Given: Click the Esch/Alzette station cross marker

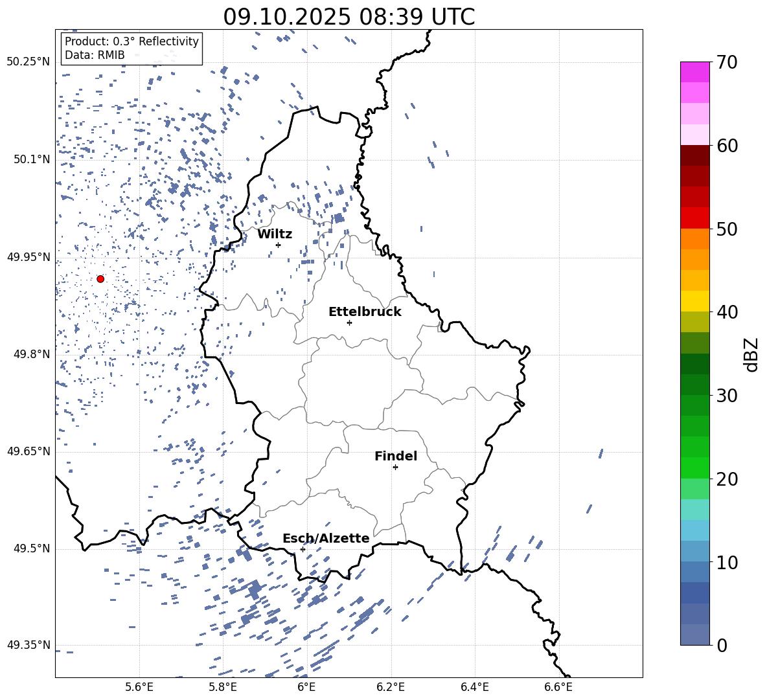Looking at the screenshot, I should click(x=303, y=549).
